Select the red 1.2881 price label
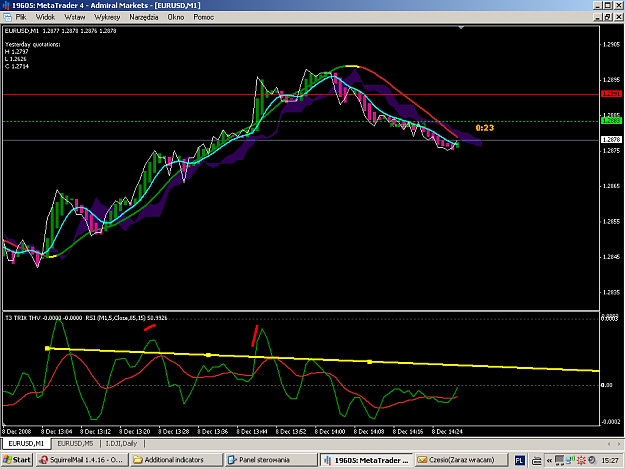Screen dimensions: 625x469 point(611,94)
